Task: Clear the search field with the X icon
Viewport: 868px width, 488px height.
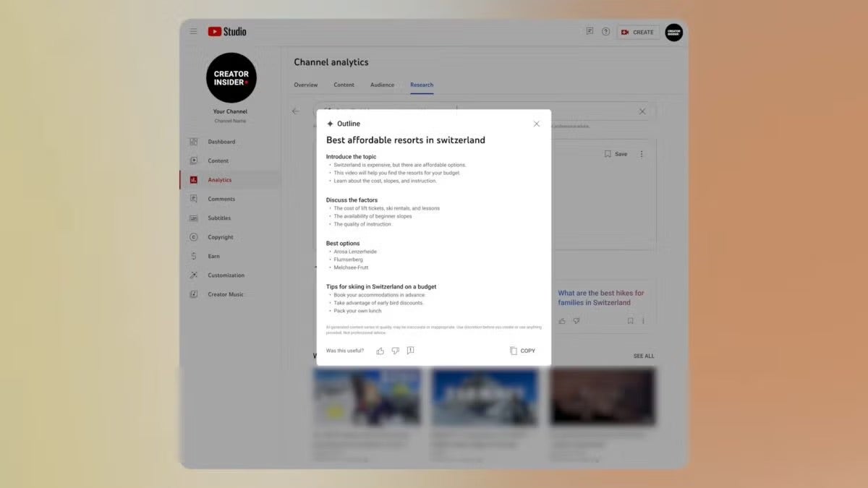Action: pyautogui.click(x=642, y=111)
